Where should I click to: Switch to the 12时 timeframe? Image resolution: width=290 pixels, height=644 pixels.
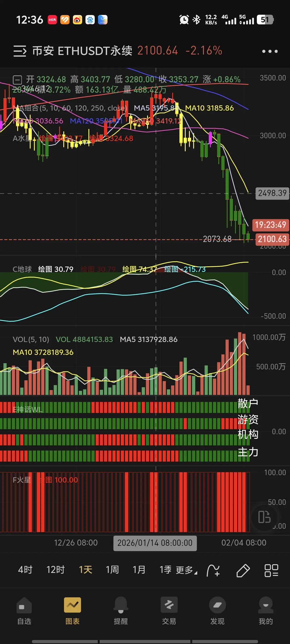click(55, 570)
